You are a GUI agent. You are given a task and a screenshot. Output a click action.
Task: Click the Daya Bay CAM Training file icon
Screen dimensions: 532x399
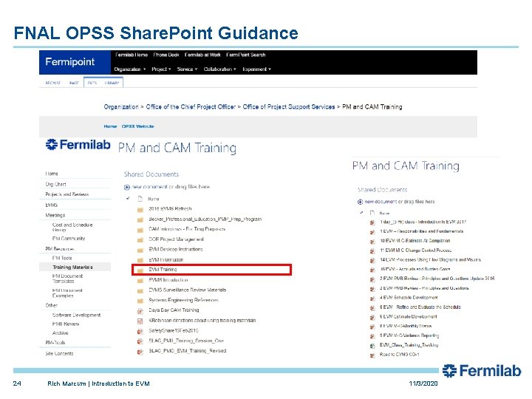[x=140, y=311]
